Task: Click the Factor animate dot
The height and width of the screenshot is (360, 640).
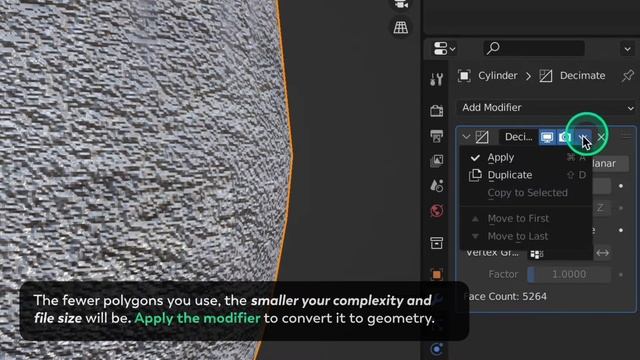Action: [621, 274]
